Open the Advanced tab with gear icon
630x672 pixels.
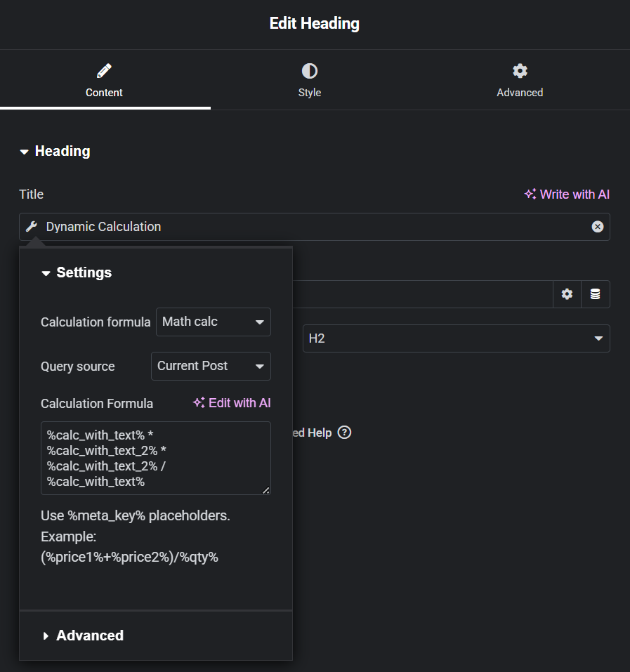[520, 80]
